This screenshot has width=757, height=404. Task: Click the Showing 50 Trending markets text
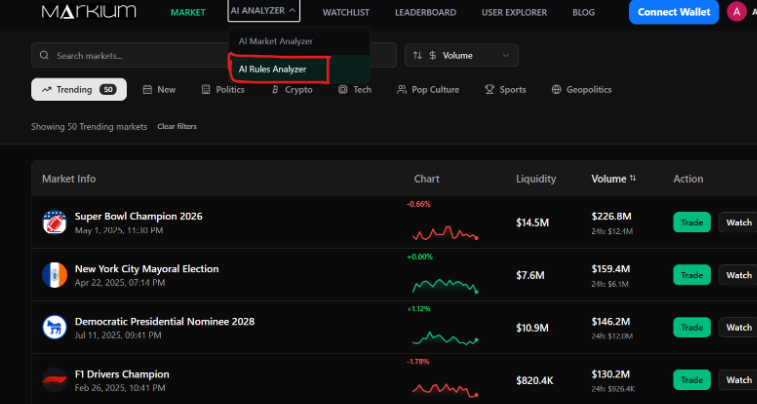click(x=89, y=127)
